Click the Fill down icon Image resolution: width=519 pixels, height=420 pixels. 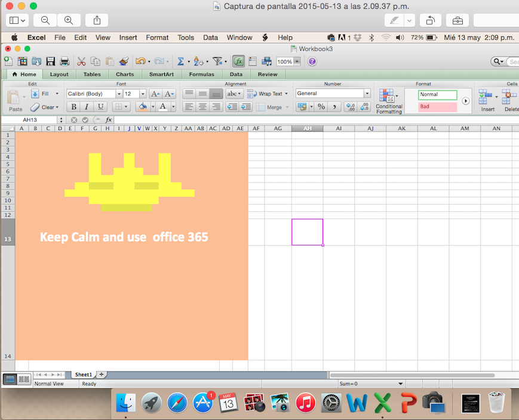tap(35, 94)
